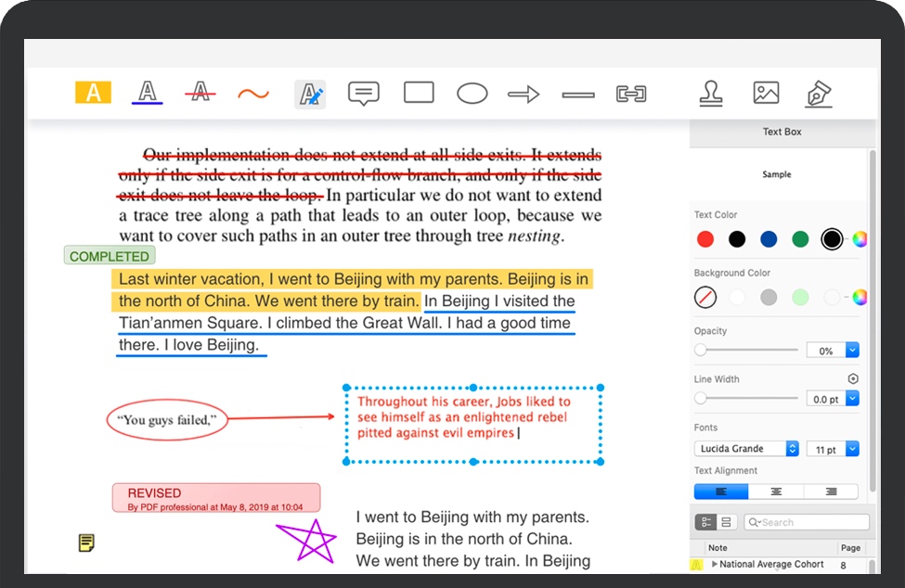Select the yellow highlight text tool
The image size is (905, 588).
pyautogui.click(x=92, y=92)
